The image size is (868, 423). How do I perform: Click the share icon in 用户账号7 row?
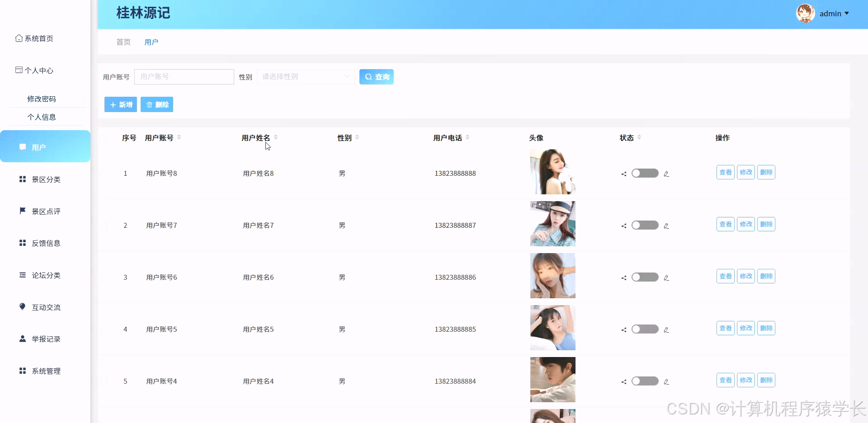[x=624, y=226]
